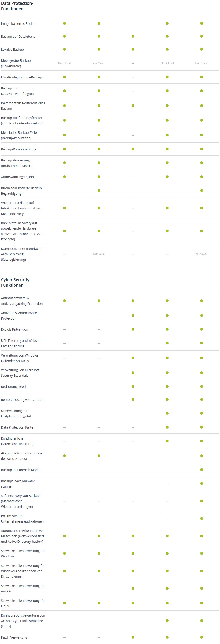Click the Patch-Verwaltung feature label
The image size is (220, 644).
click(x=14, y=637)
